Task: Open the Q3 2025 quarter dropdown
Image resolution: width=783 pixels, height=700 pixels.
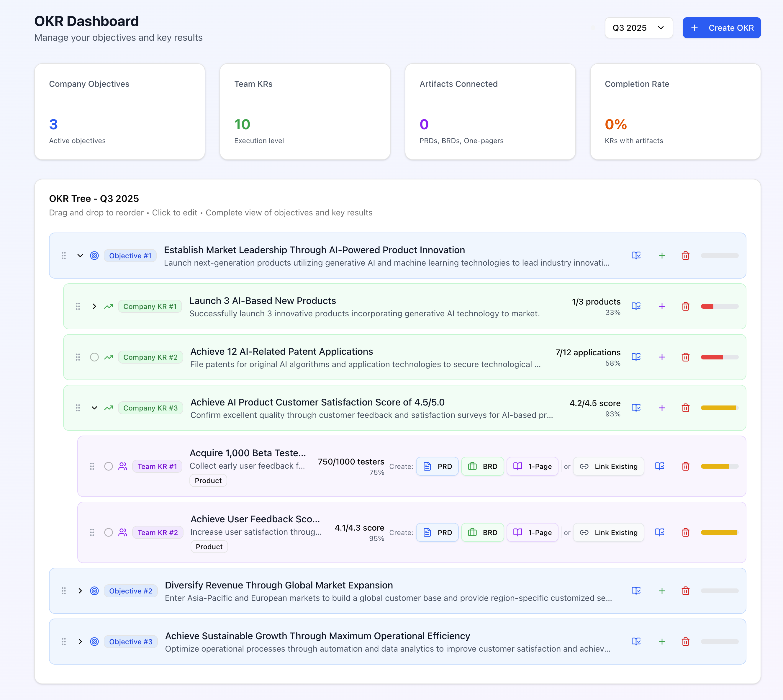Action: [639, 28]
